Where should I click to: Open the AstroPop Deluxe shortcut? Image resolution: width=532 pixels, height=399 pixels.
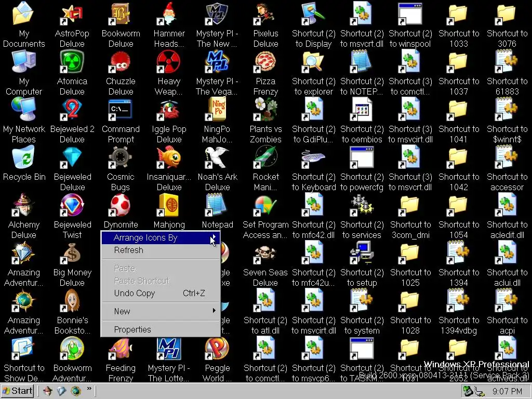tap(72, 14)
